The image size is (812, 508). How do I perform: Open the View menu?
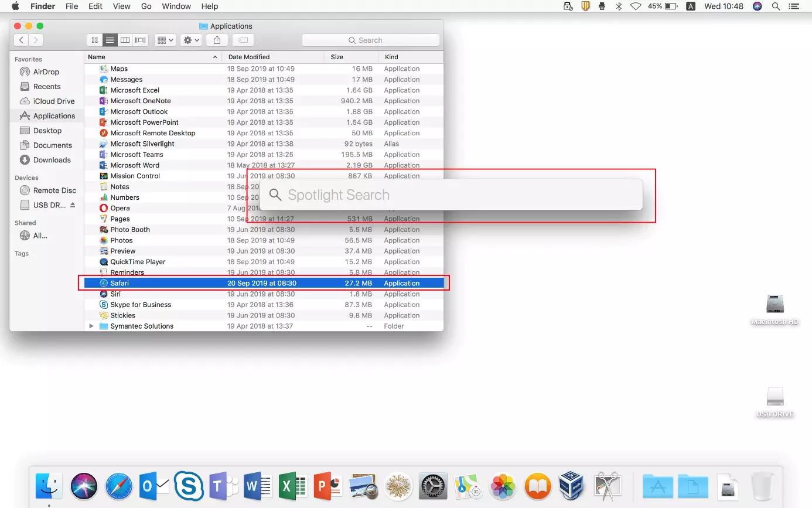point(122,6)
